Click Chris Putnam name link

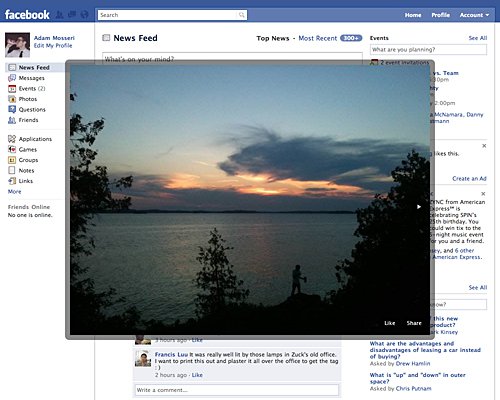point(413,389)
